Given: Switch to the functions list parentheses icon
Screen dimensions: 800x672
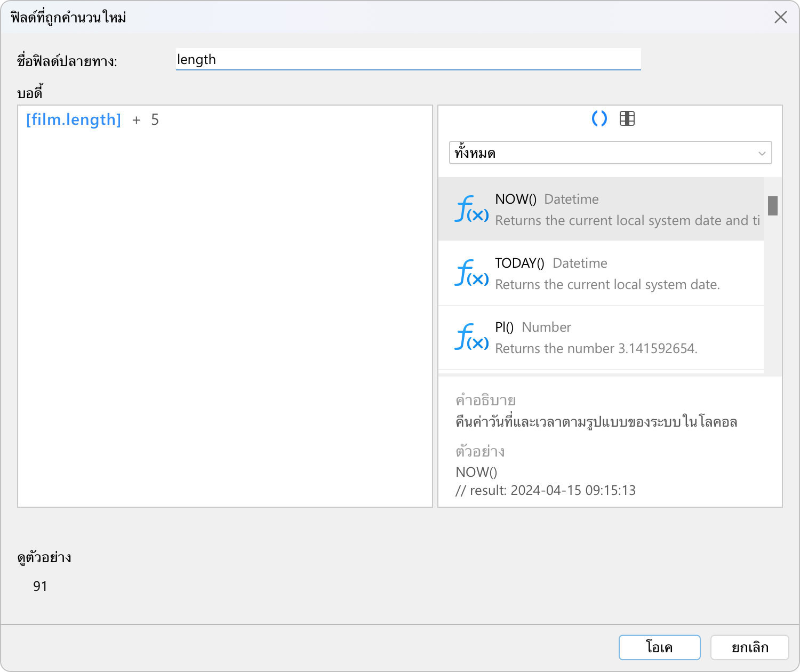Looking at the screenshot, I should tap(599, 118).
